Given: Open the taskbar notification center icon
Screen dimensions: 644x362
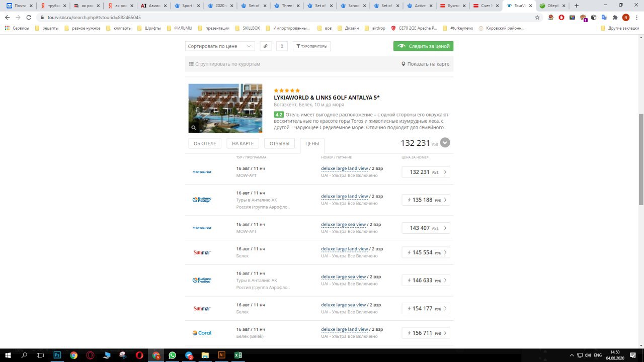Looking at the screenshot, I should (x=632, y=355).
